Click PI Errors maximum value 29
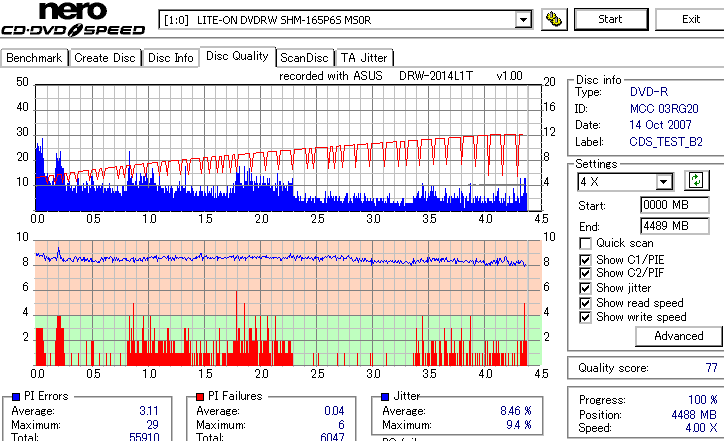 click(x=152, y=425)
